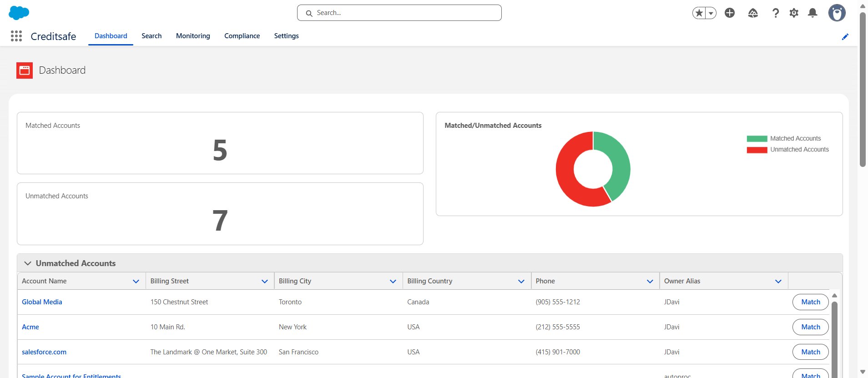Open the Phone column menu

coord(650,282)
